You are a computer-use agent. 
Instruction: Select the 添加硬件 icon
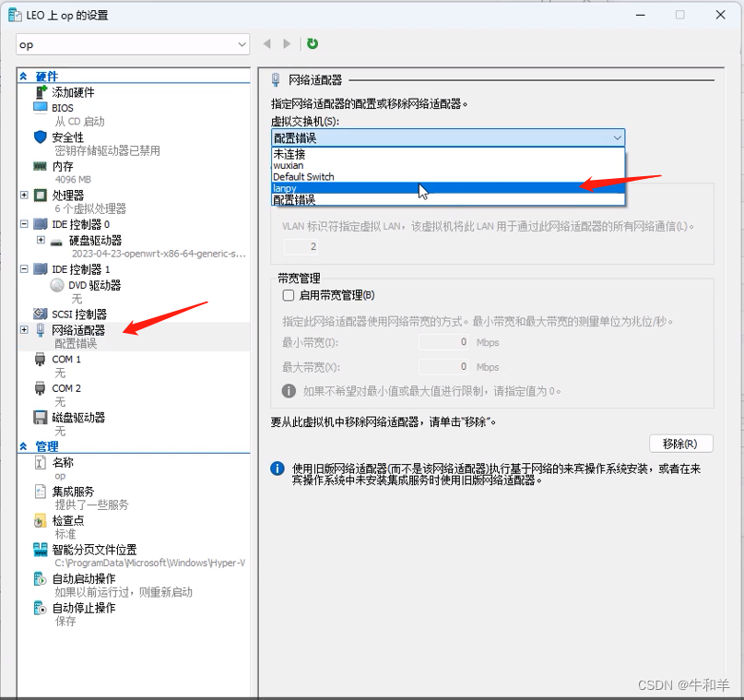(41, 91)
